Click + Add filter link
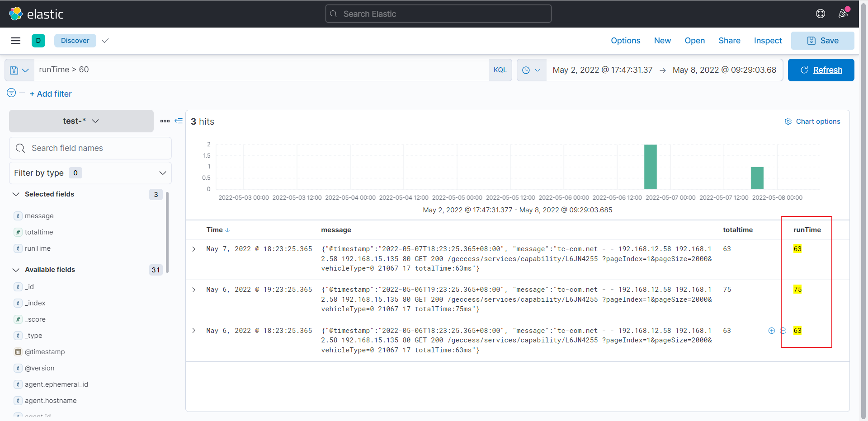 pos(51,94)
